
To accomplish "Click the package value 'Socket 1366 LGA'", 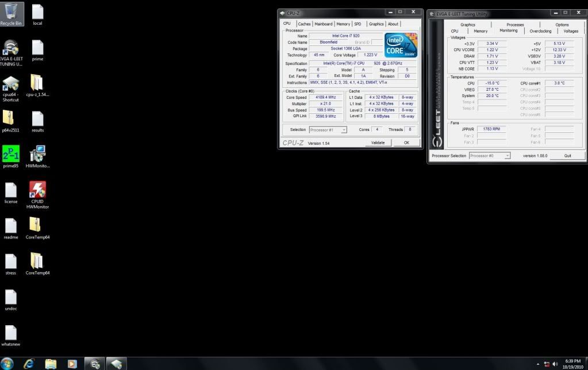I will (345, 49).
